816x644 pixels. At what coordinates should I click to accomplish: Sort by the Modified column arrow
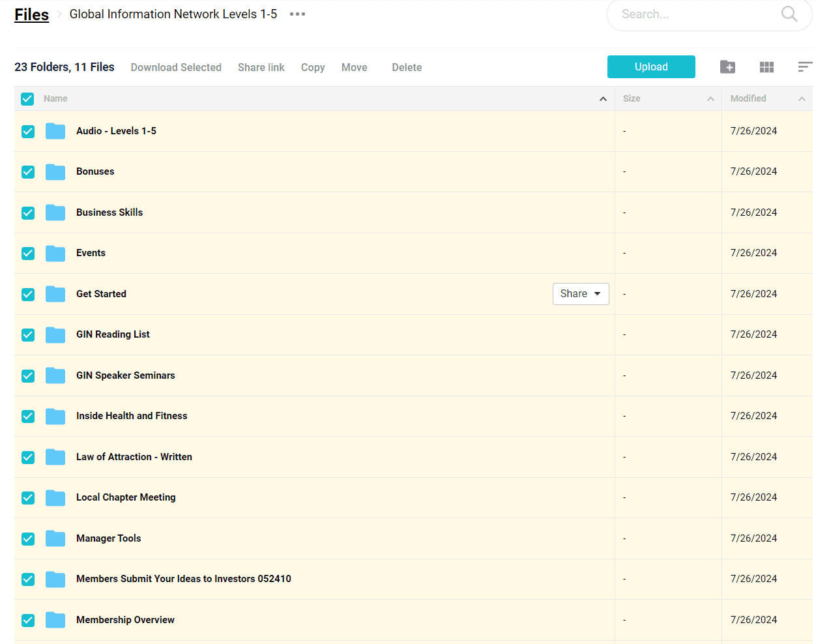[x=802, y=99]
